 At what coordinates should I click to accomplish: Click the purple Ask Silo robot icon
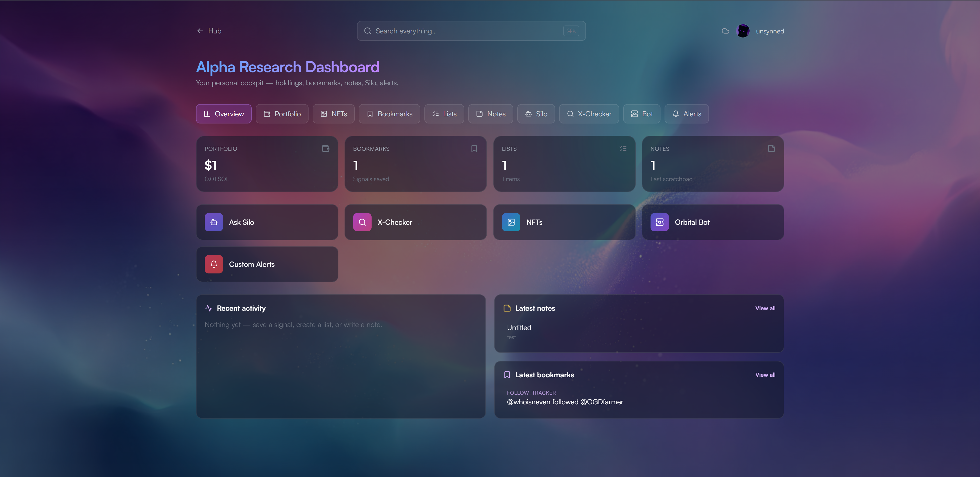pyautogui.click(x=214, y=222)
